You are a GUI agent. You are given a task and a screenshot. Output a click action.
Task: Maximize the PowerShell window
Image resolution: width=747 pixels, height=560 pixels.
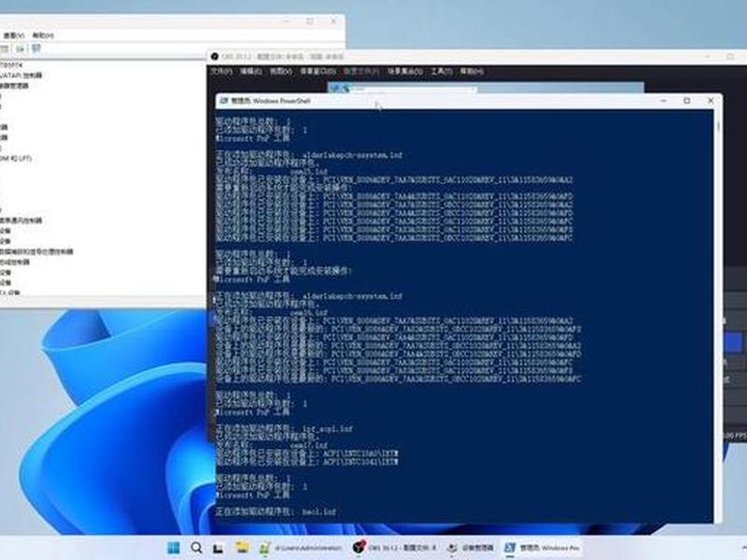687,101
